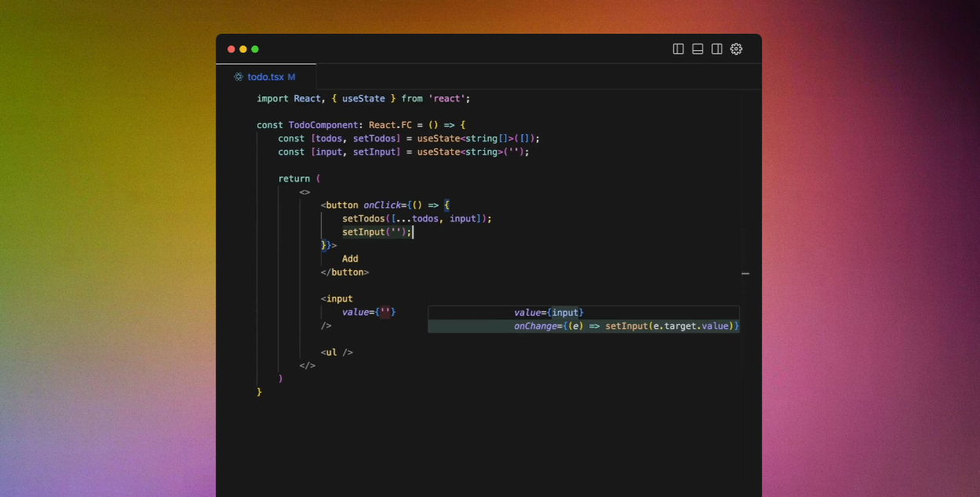Viewport: 980px width, 497px height.
Task: Click the self-closing ul tag
Action: [x=337, y=353]
